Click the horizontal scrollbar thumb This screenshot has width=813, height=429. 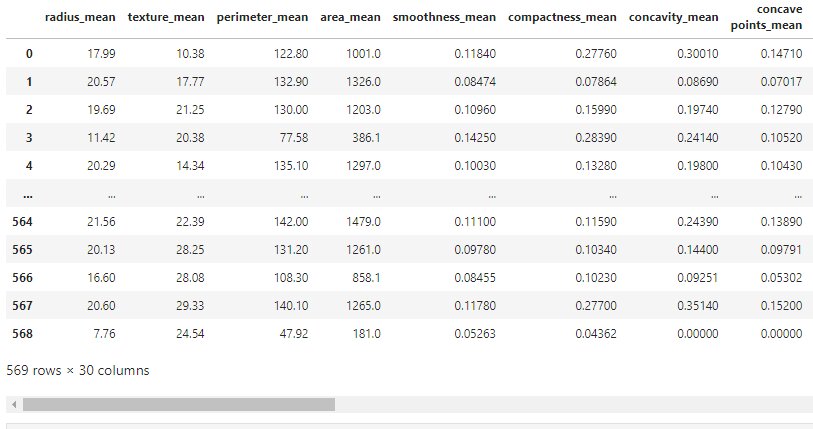coord(178,405)
